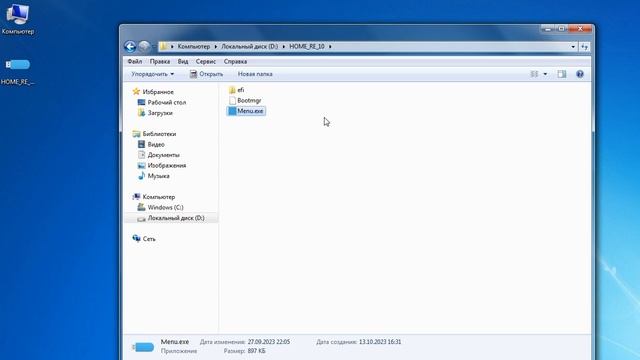
Task: Click Локальный диск (D:) breadcrumb segment
Action: coord(249,47)
